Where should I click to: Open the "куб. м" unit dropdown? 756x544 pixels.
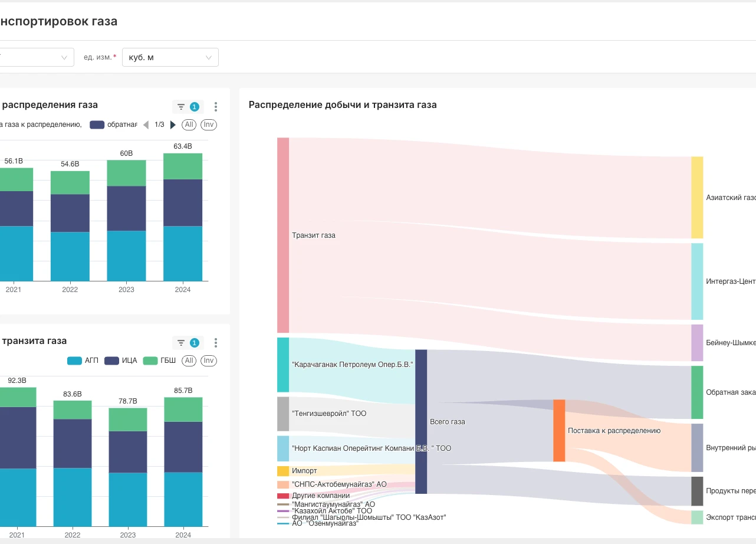[x=170, y=57]
